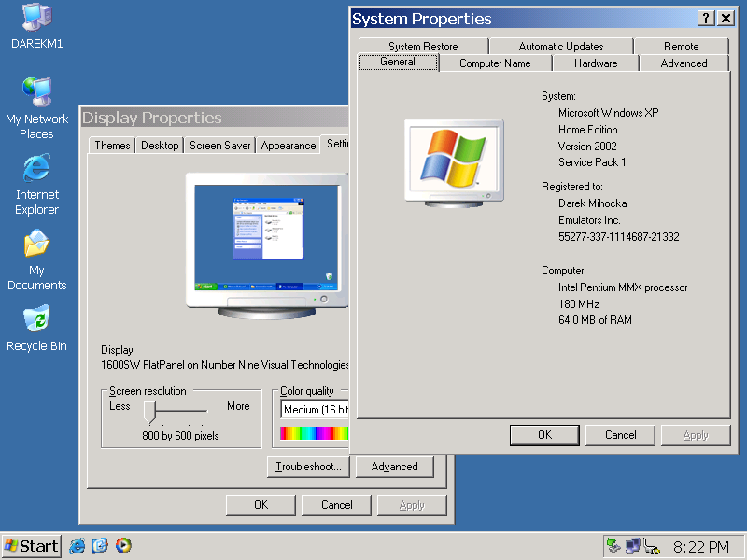Click the screen resolution slider thumb

point(149,412)
